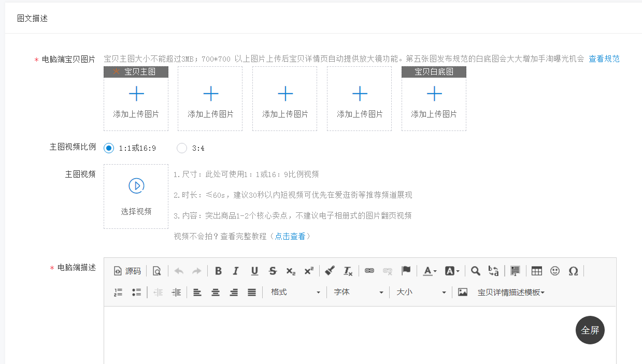642x364 pixels.
Task: Open the 宝贝详情描述模板 template dropdown
Action: tap(511, 292)
